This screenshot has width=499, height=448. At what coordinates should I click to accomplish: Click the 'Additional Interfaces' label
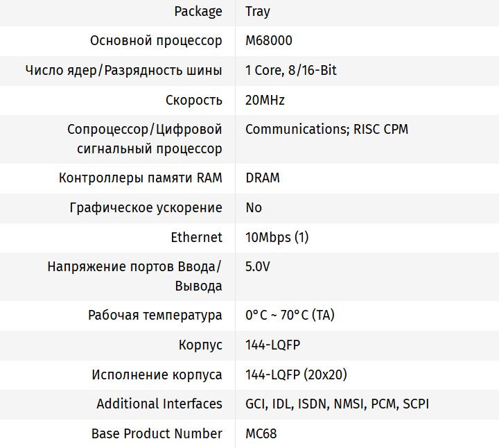159,404
